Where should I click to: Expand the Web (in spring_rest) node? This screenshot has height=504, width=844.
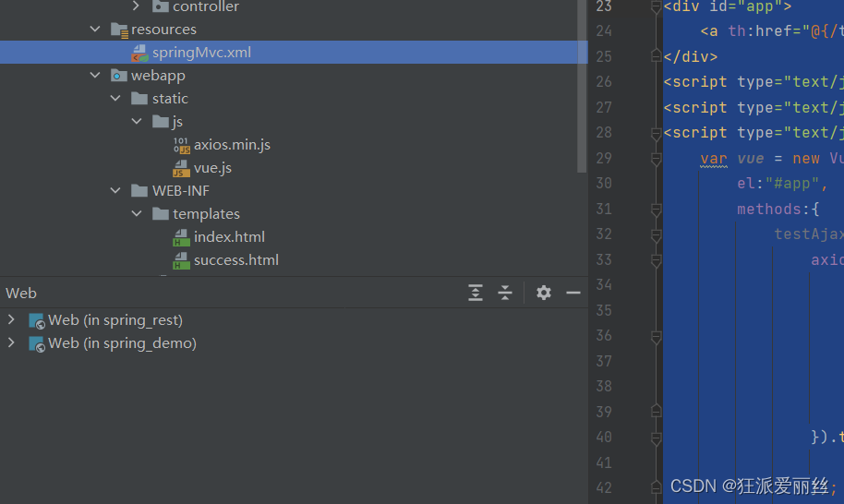click(11, 319)
